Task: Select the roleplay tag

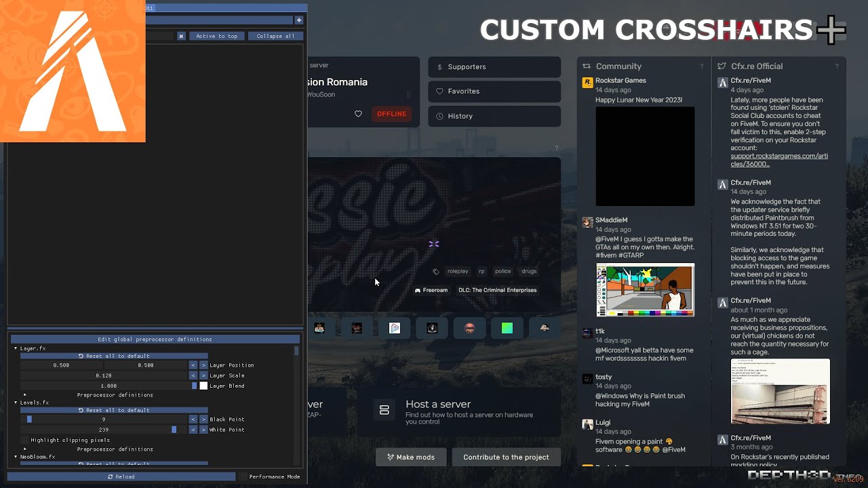Action: point(458,271)
